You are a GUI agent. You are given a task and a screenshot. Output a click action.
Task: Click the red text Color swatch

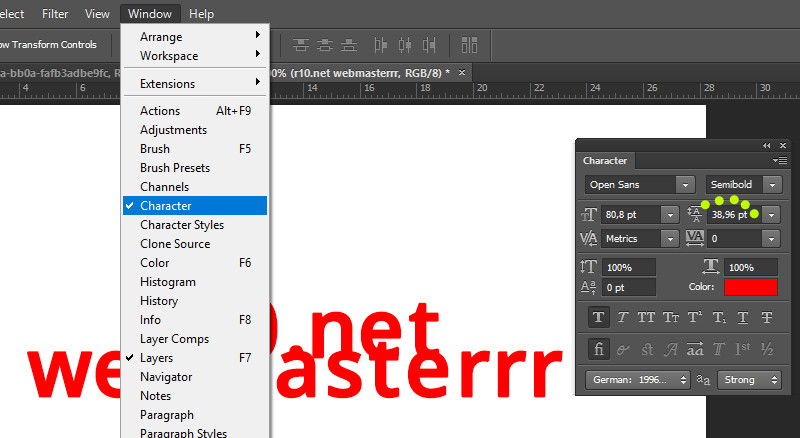pyautogui.click(x=751, y=287)
